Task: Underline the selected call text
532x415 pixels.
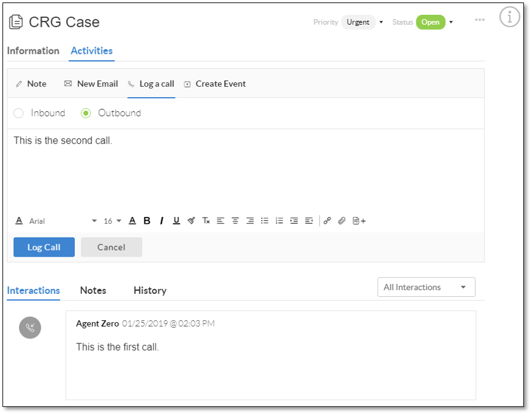Action: tap(177, 221)
